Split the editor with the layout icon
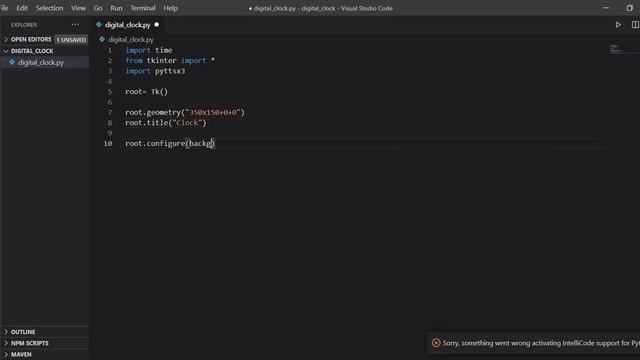This screenshot has width=640, height=360. tap(636, 25)
